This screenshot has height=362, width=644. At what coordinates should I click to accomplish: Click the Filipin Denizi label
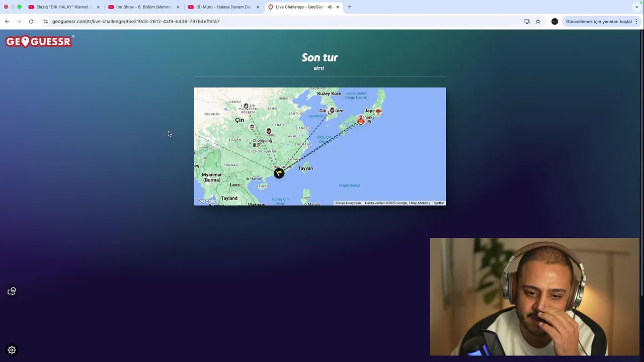click(x=349, y=186)
